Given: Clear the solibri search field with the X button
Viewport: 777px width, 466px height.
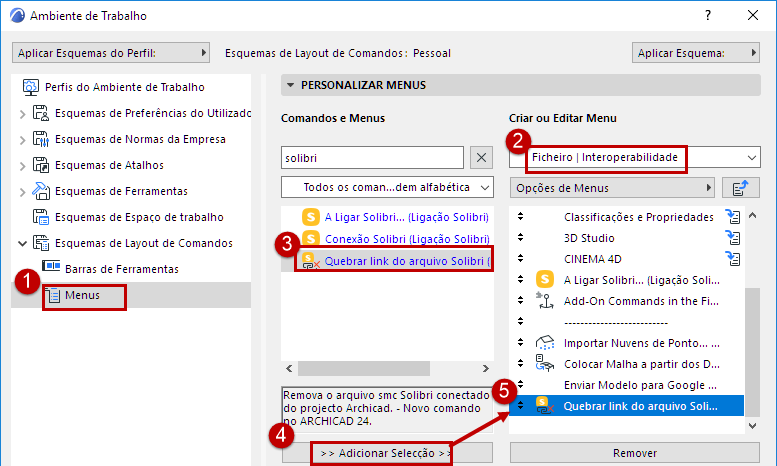Looking at the screenshot, I should [x=481, y=158].
